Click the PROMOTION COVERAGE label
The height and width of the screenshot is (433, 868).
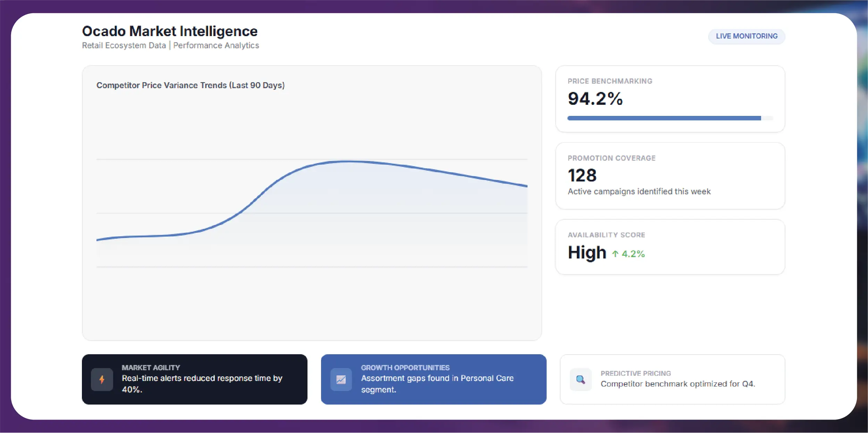pos(612,158)
